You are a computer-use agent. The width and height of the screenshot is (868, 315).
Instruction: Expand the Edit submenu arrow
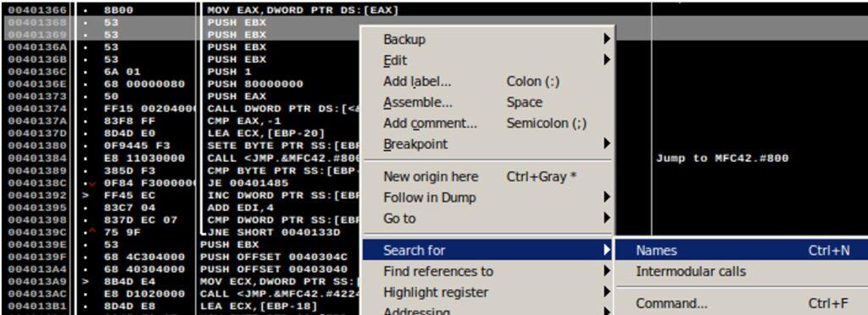pyautogui.click(x=607, y=60)
